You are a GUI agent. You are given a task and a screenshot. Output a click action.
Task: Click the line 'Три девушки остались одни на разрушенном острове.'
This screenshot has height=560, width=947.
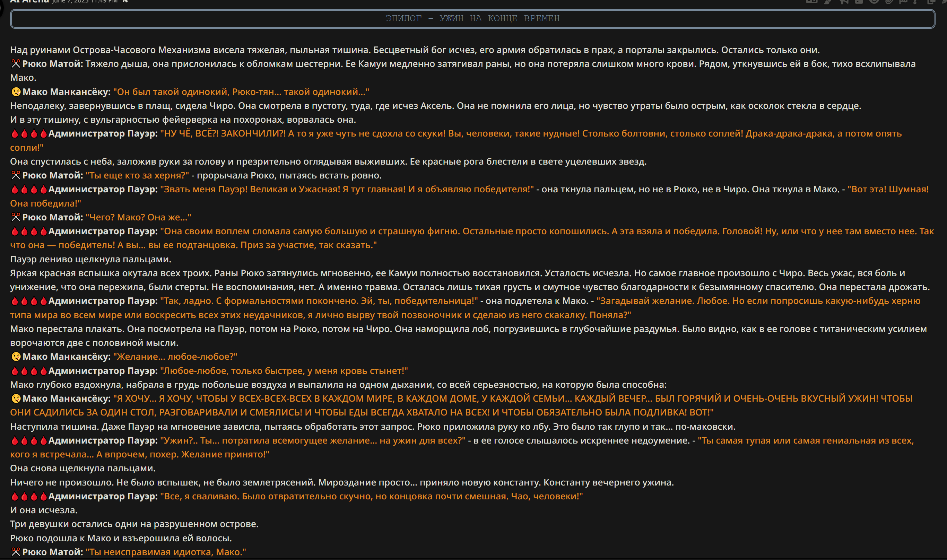pyautogui.click(x=134, y=524)
